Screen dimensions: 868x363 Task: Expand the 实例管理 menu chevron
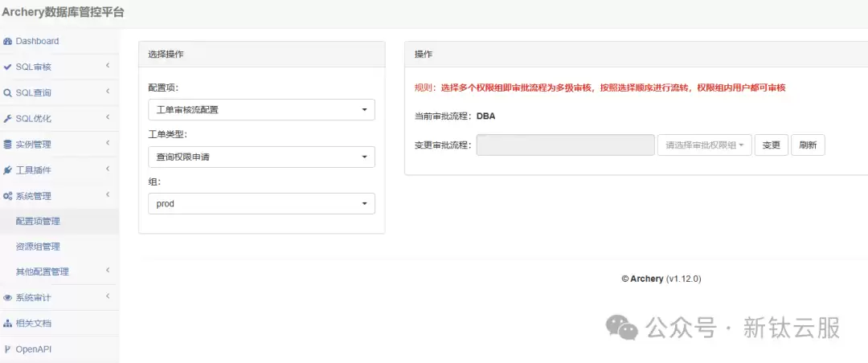coord(108,143)
